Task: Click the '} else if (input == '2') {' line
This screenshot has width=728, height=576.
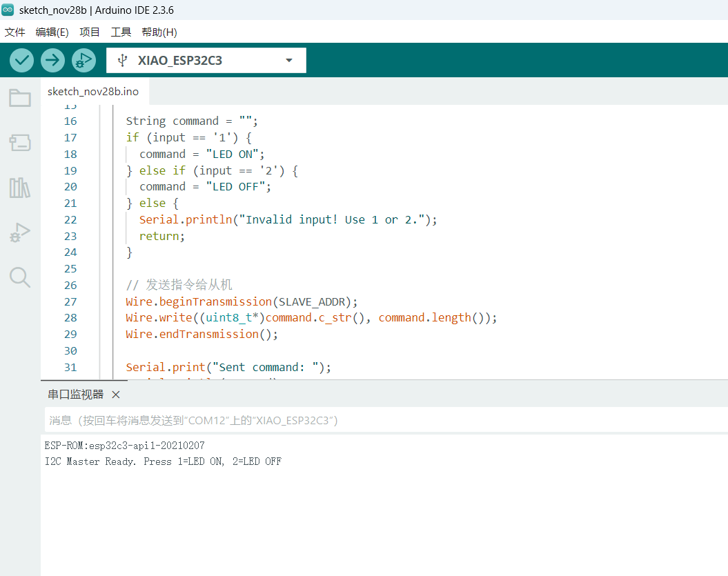Action: (x=212, y=170)
